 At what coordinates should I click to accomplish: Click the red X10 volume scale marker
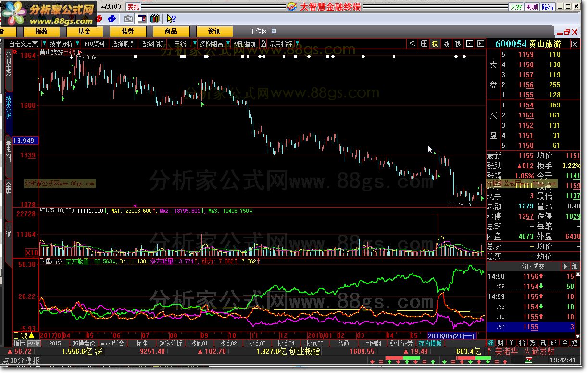[32, 252]
